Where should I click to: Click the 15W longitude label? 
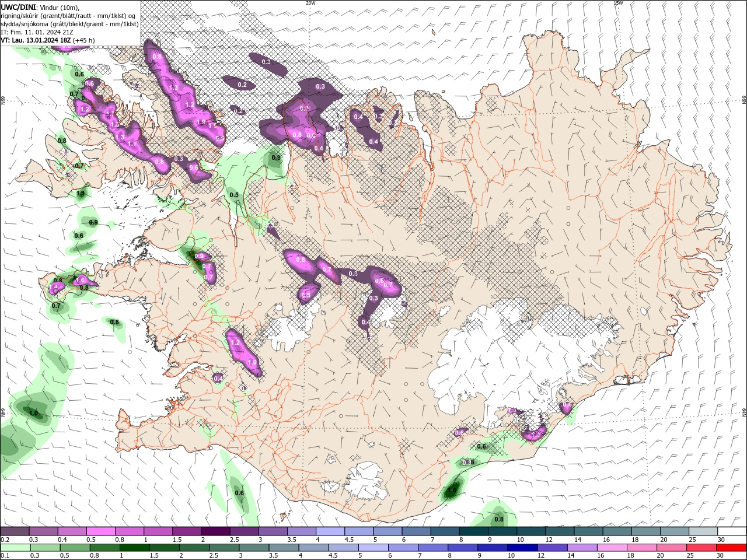tap(618, 2)
